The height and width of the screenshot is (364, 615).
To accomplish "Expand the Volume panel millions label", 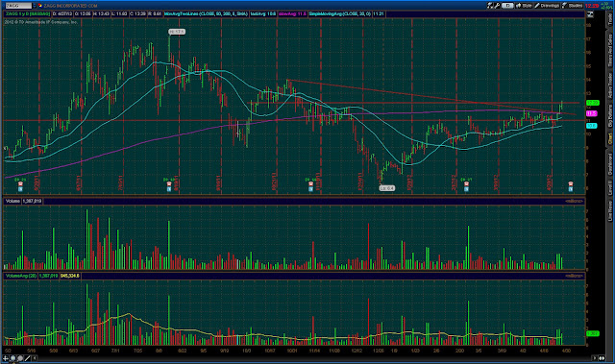I will click(x=574, y=201).
